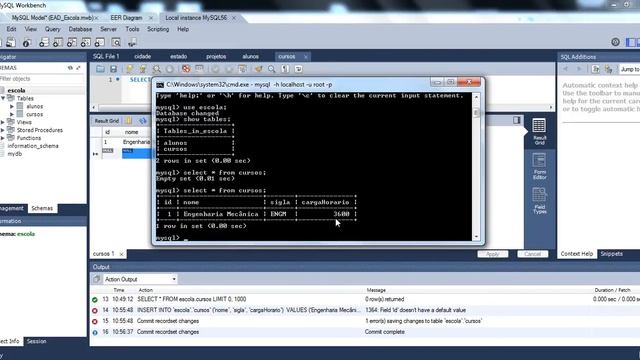Open the Scripting menu

pos(158,29)
